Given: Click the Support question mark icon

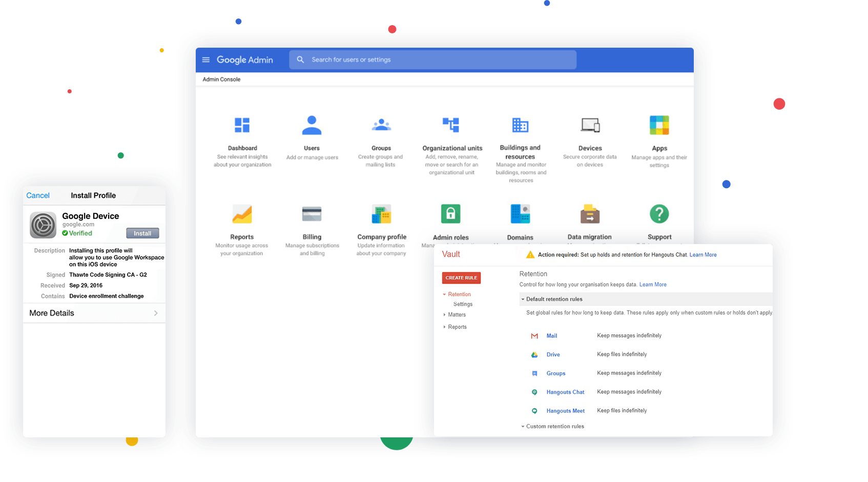Looking at the screenshot, I should 659,214.
